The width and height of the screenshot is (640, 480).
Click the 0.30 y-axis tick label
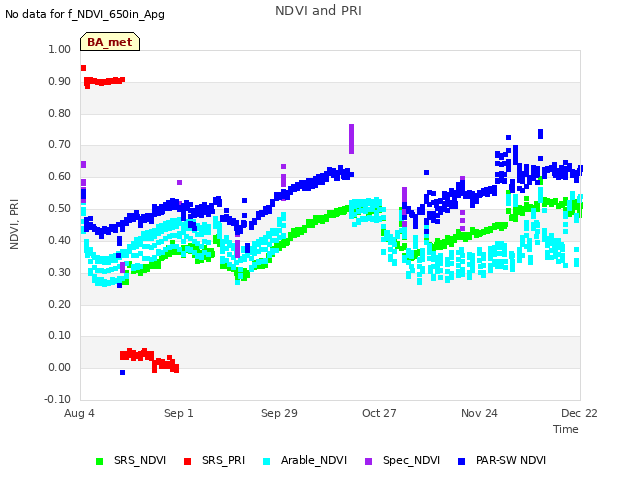pos(60,272)
